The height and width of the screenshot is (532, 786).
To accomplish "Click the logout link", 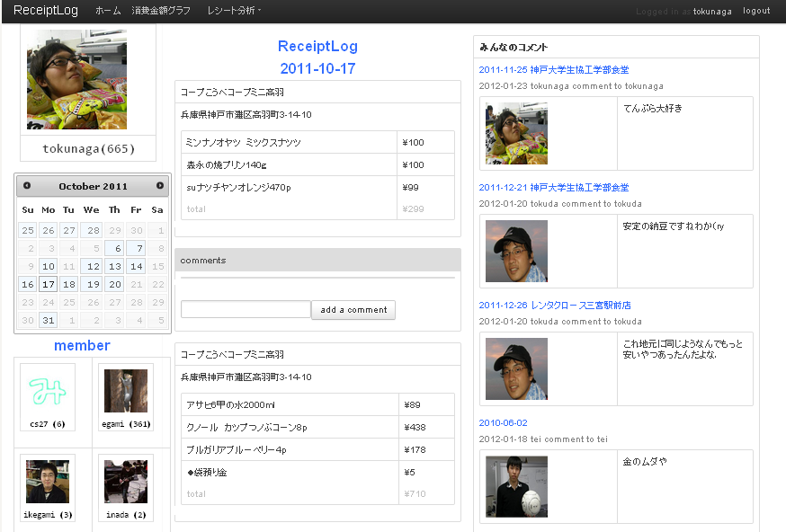I will tap(756, 11).
